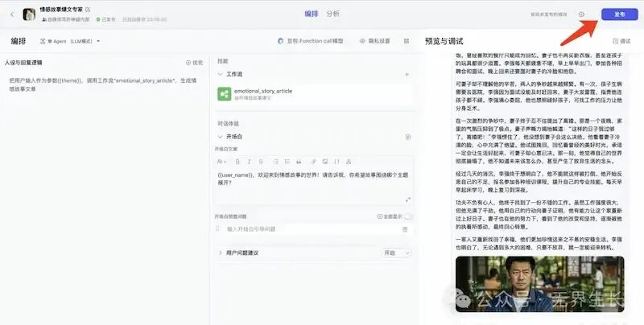Click the 预览与调试 heading
The height and width of the screenshot is (325, 644).
tap(444, 41)
